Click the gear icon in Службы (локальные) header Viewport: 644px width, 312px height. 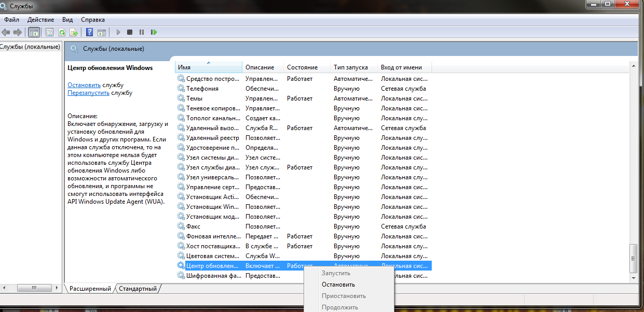74,49
